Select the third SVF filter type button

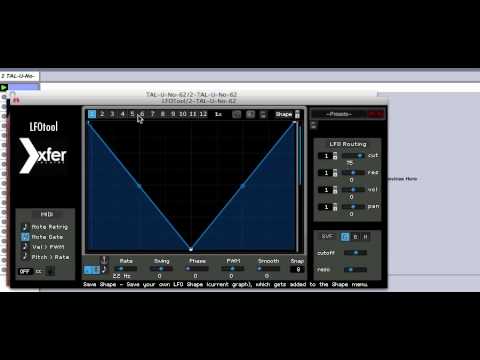click(x=365, y=237)
